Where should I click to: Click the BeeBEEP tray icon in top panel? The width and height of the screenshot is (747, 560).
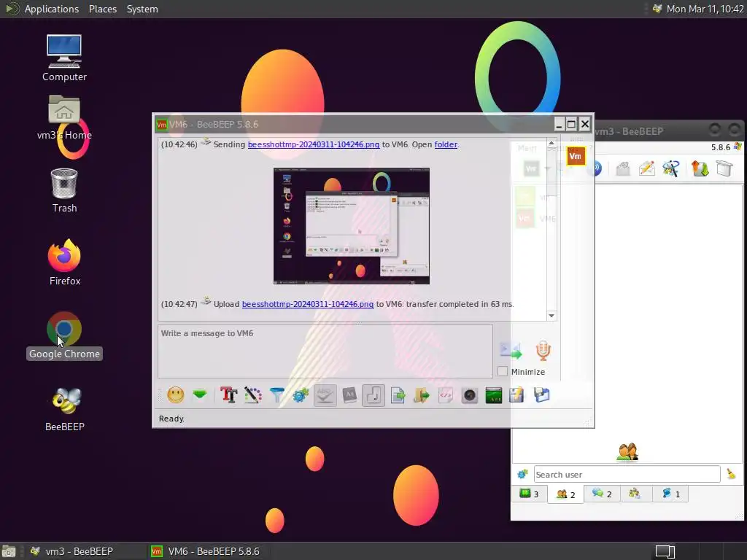click(657, 9)
